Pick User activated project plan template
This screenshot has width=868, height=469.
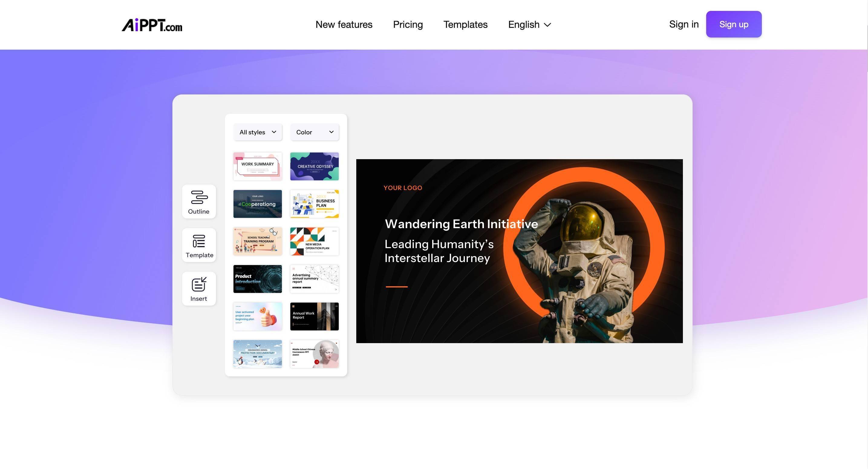point(257,316)
